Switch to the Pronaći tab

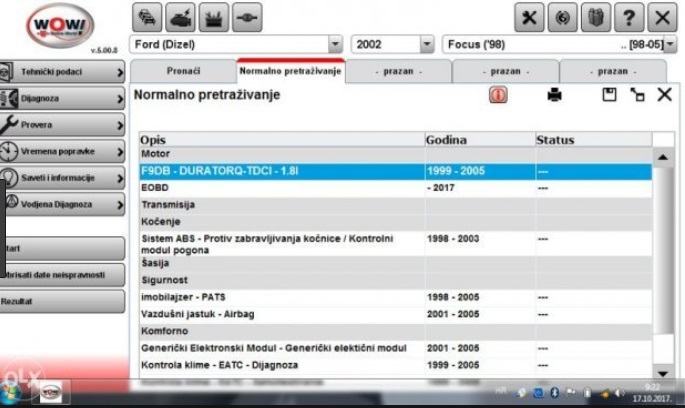(x=183, y=71)
